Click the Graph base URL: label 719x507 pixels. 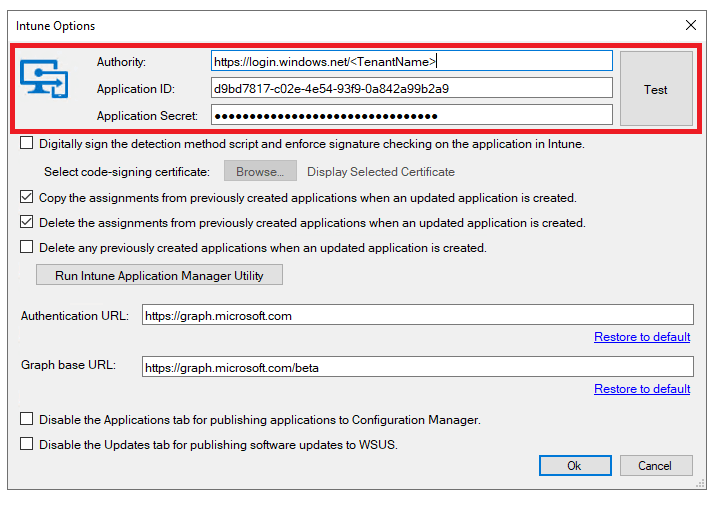point(68,365)
